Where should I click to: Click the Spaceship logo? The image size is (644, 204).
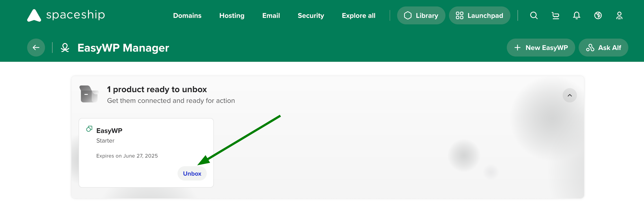66,15
